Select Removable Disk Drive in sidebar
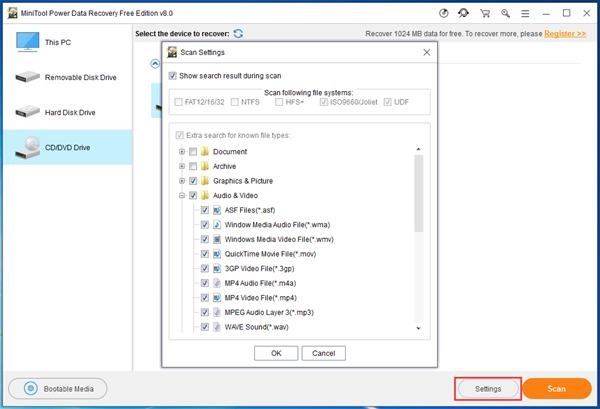 (68, 77)
